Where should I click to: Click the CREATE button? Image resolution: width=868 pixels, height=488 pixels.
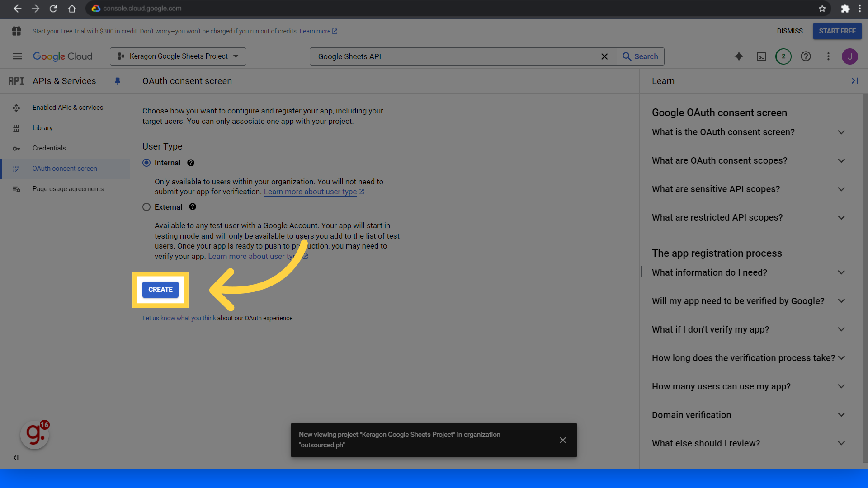(160, 290)
